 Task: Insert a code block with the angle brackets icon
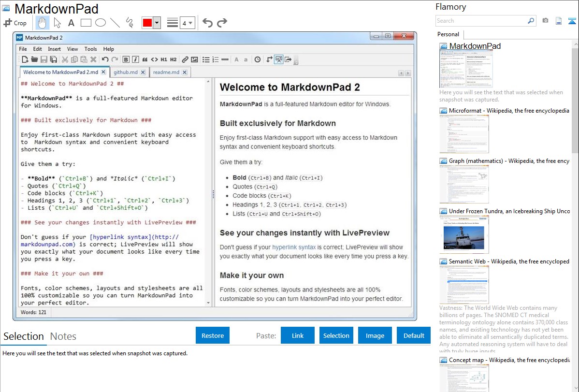click(x=154, y=59)
